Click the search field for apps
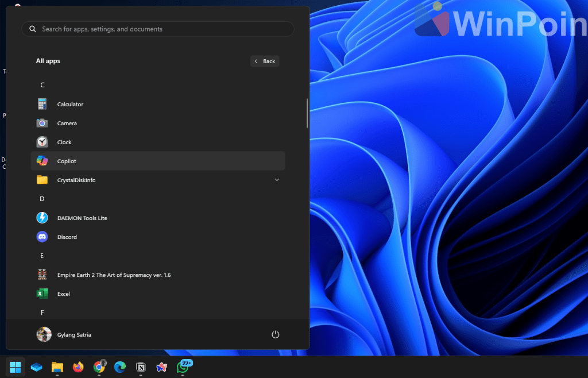The width and height of the screenshot is (588, 378). tap(157, 28)
